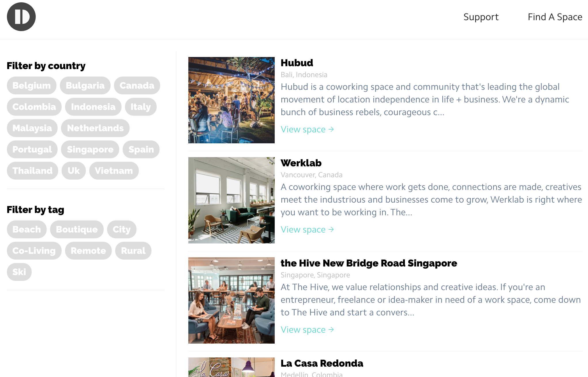Click the Werklab interior photo
The width and height of the screenshot is (588, 377).
pos(231,200)
